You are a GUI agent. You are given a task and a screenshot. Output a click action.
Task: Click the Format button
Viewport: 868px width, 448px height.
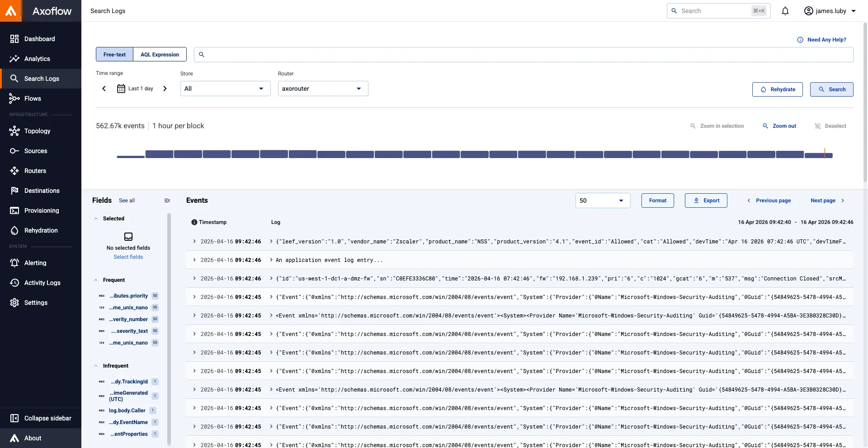tap(657, 201)
